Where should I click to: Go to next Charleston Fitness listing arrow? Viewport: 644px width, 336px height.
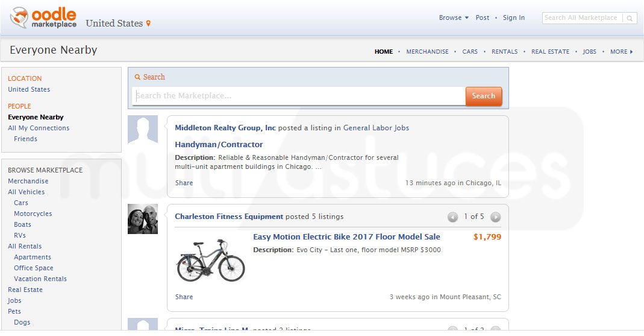(x=495, y=217)
